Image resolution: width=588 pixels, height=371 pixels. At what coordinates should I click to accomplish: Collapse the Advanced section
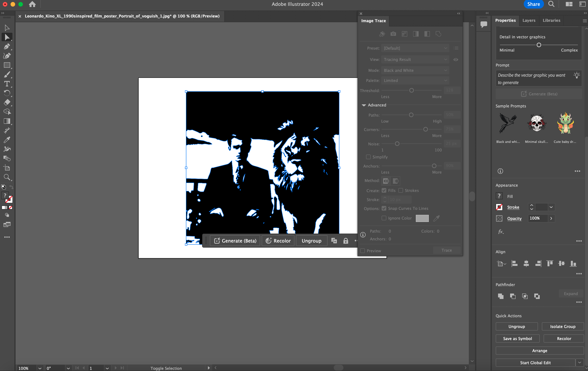(364, 105)
